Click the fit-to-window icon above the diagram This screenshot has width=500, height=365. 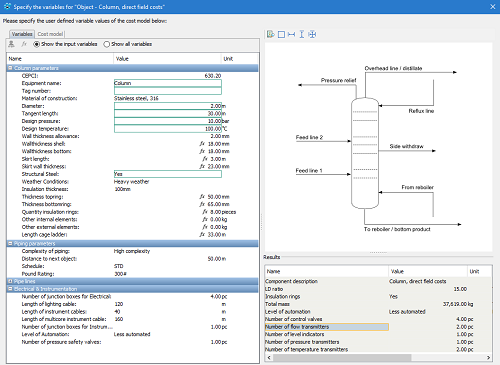(x=312, y=34)
